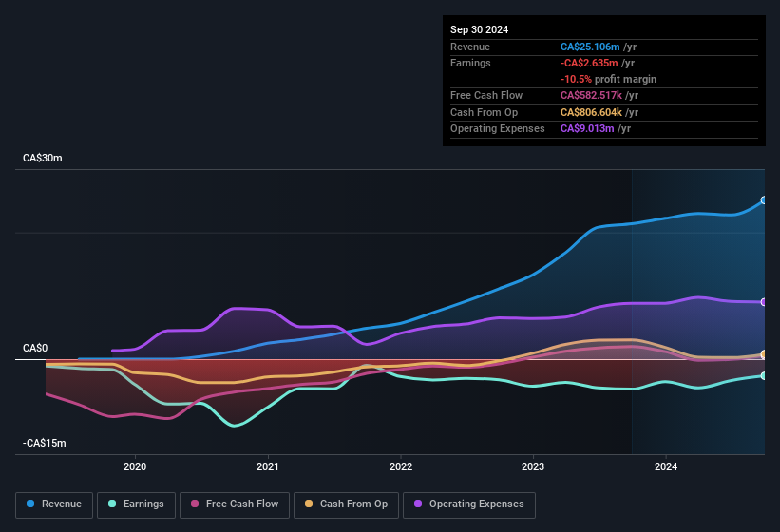This screenshot has width=780, height=532.
Task: Toggle the Cash From Op legend button
Action: 346,504
